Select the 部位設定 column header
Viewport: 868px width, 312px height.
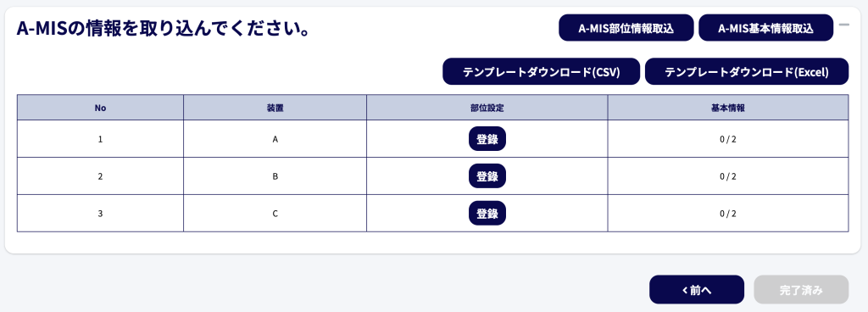(x=487, y=108)
